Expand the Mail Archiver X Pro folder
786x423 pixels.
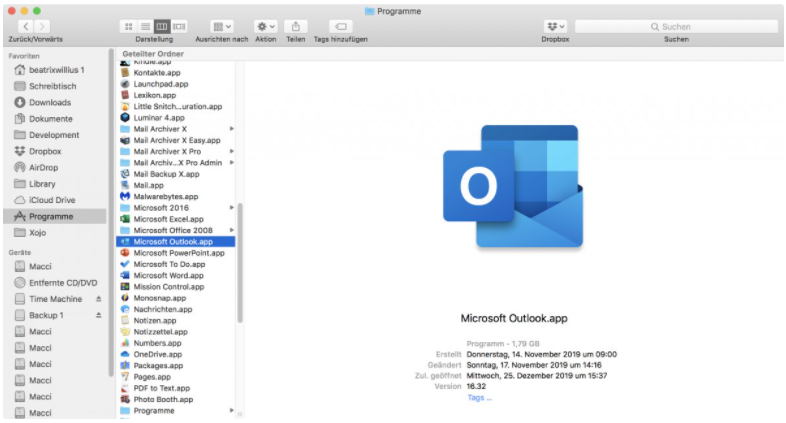[232, 151]
